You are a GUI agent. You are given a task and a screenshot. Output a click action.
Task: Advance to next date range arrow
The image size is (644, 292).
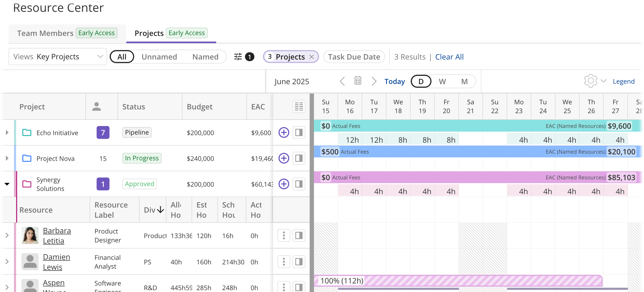(x=374, y=81)
